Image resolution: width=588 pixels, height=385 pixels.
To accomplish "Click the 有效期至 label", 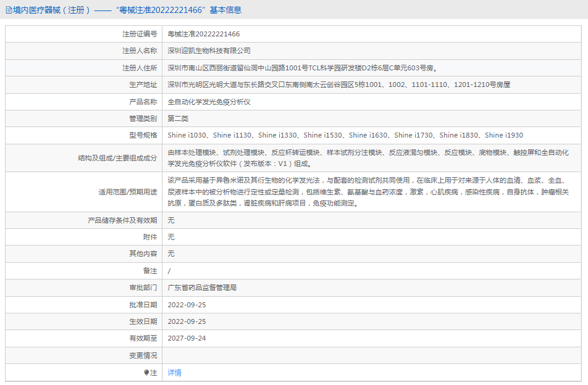I will click(x=143, y=338).
